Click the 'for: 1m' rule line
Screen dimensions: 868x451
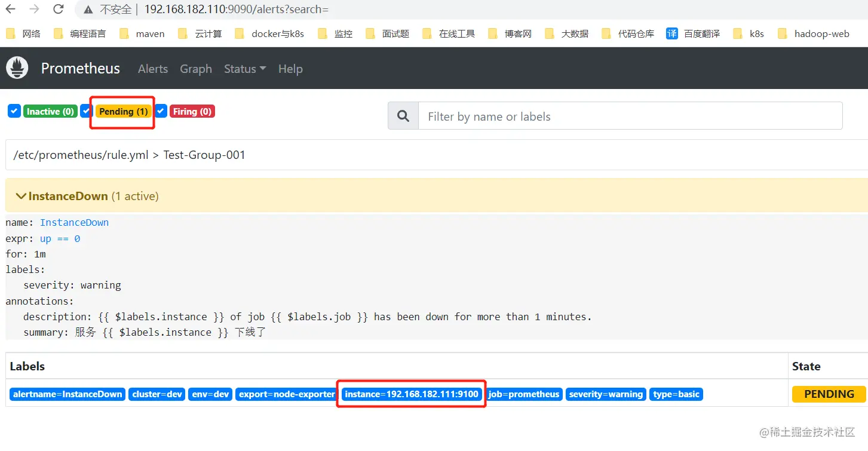[x=26, y=254]
